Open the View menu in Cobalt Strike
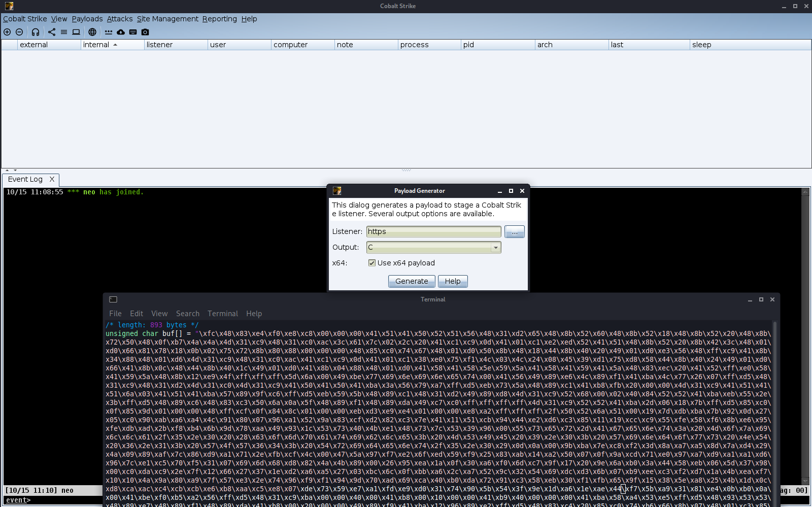The height and width of the screenshot is (507, 812). (x=59, y=19)
